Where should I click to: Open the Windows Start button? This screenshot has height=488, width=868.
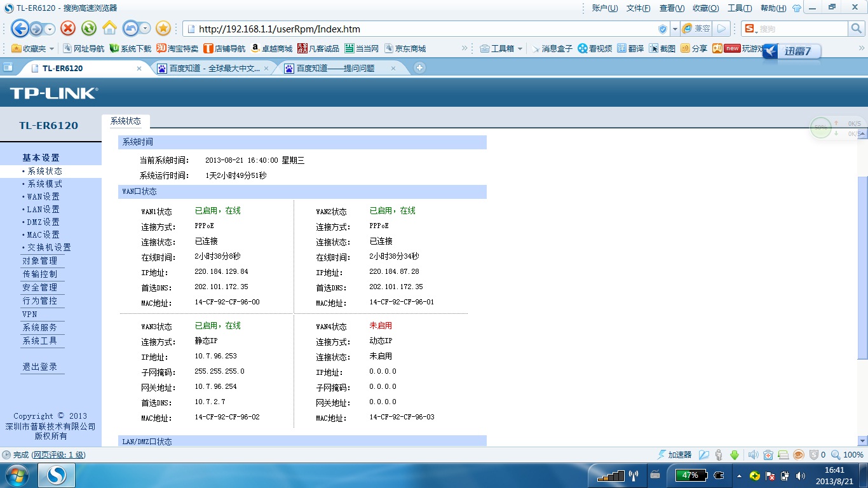point(16,475)
